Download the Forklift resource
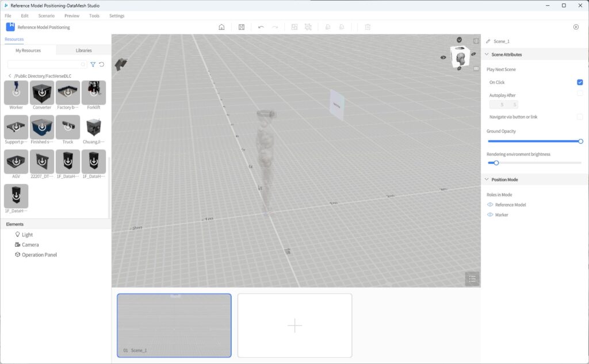The height and width of the screenshot is (364, 589). 93,93
